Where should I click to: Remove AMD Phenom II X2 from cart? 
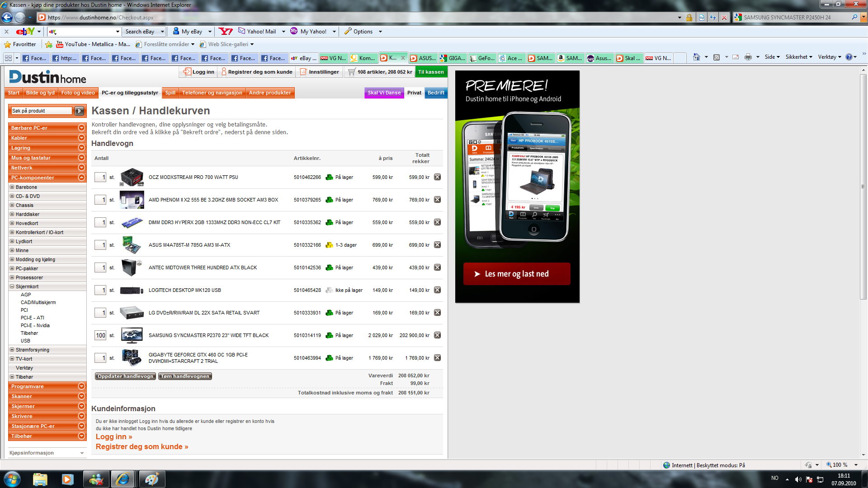[437, 200]
